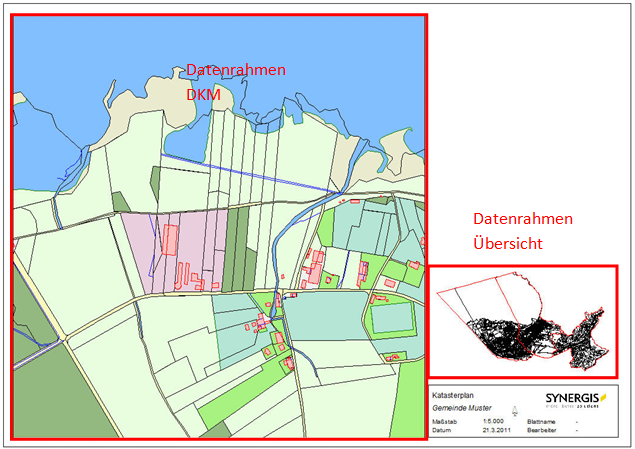Click the 'Datum' label
Screen dimensions: 635x449
pos(441,430)
